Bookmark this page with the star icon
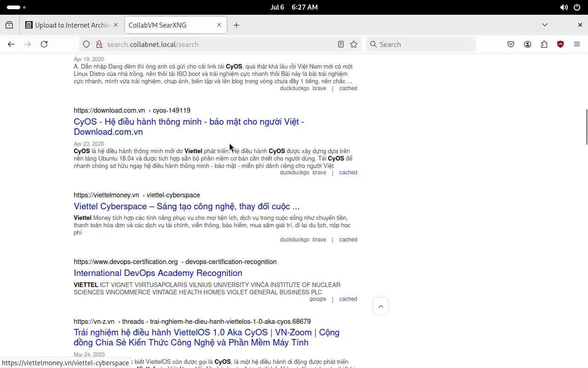 354,44
